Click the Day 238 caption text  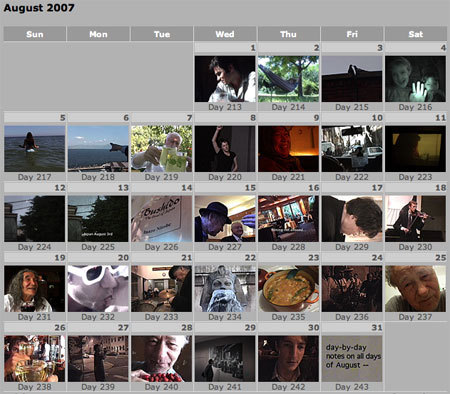[x=35, y=387]
